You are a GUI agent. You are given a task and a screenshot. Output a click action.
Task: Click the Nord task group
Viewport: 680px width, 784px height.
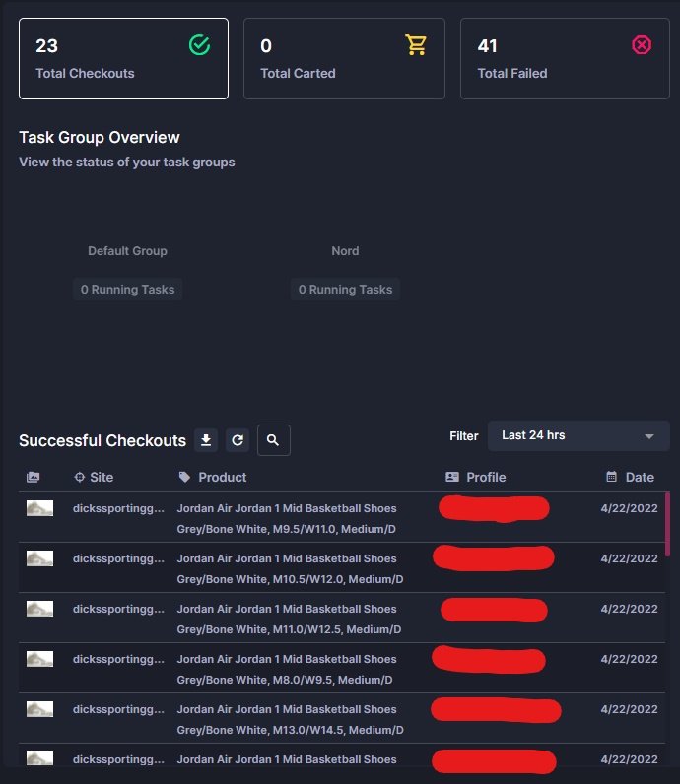[x=345, y=251]
